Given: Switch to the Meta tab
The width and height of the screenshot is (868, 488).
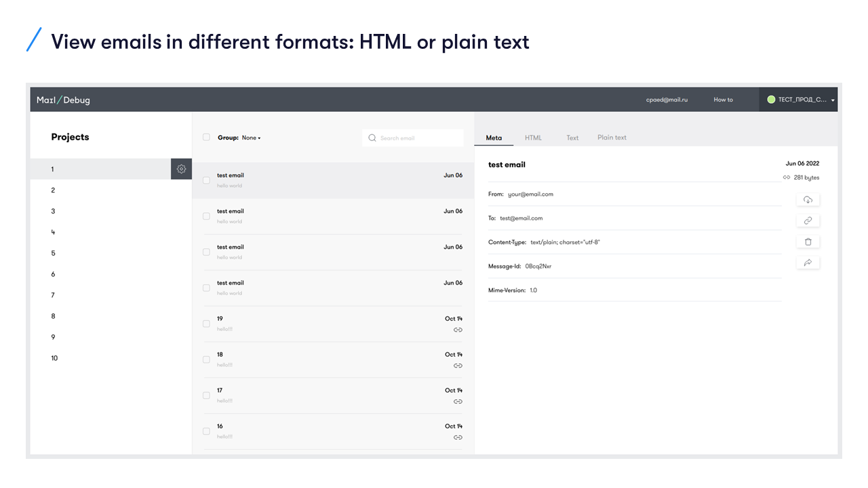Looking at the screenshot, I should point(494,138).
